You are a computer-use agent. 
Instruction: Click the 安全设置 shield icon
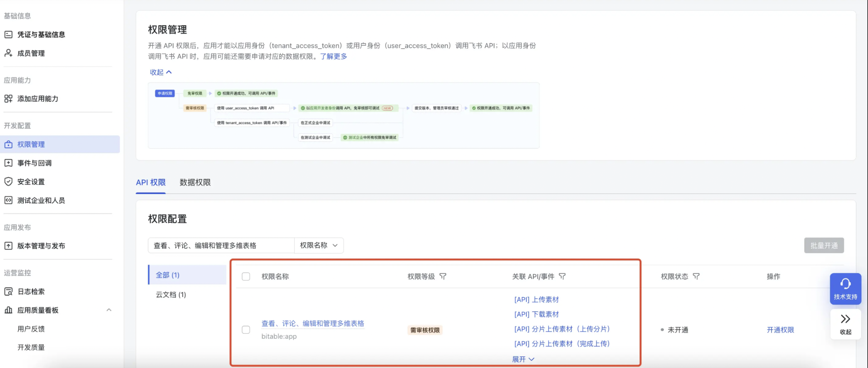[x=9, y=181]
